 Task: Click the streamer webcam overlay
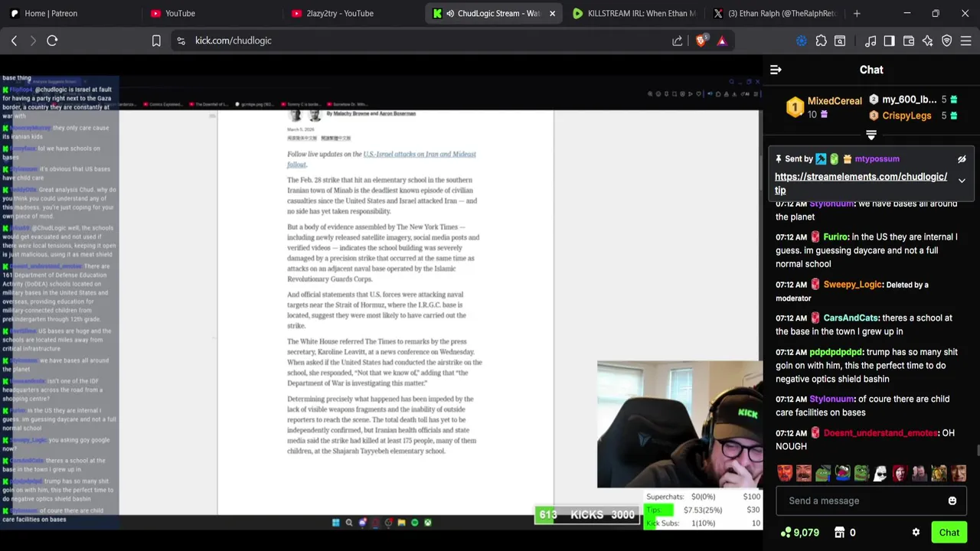tap(679, 425)
